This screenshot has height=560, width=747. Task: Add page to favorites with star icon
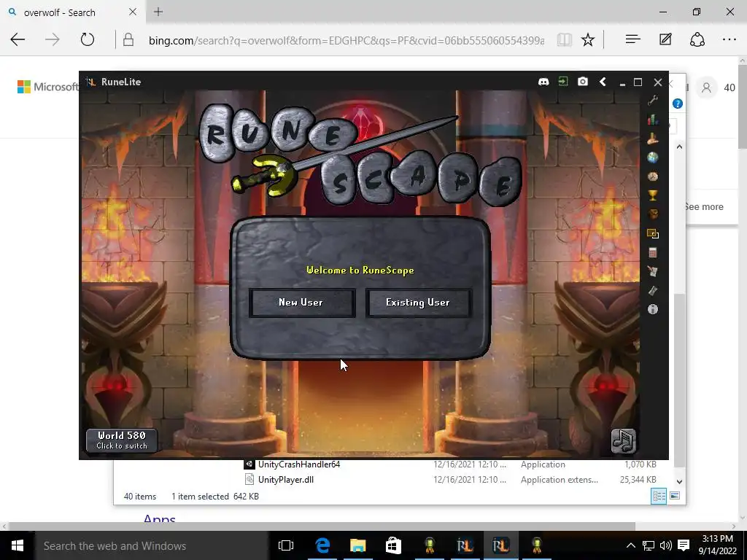click(x=588, y=40)
